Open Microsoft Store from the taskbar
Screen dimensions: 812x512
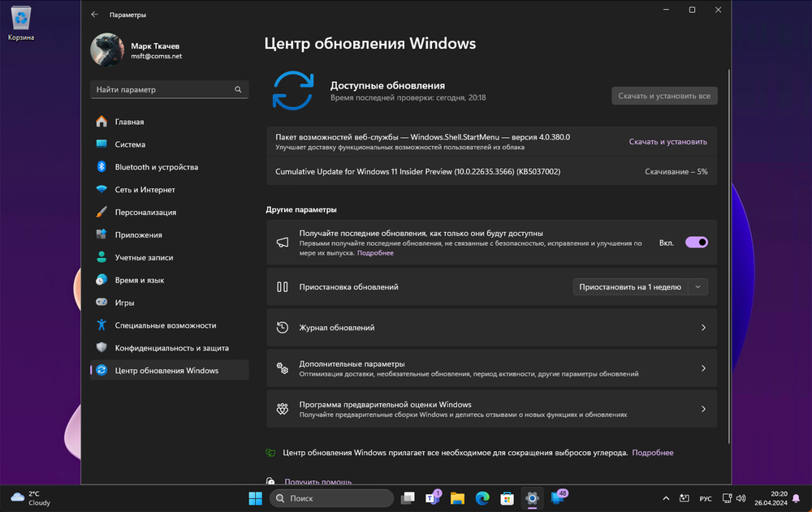(507, 498)
